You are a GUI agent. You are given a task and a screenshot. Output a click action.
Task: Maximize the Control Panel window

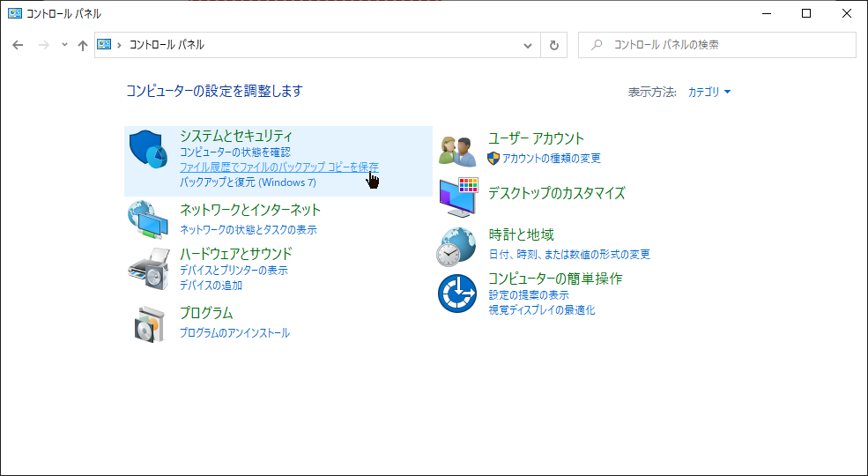click(x=806, y=14)
